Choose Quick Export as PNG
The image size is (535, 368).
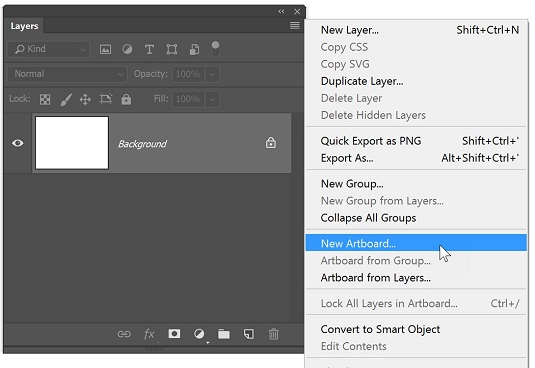(416, 141)
